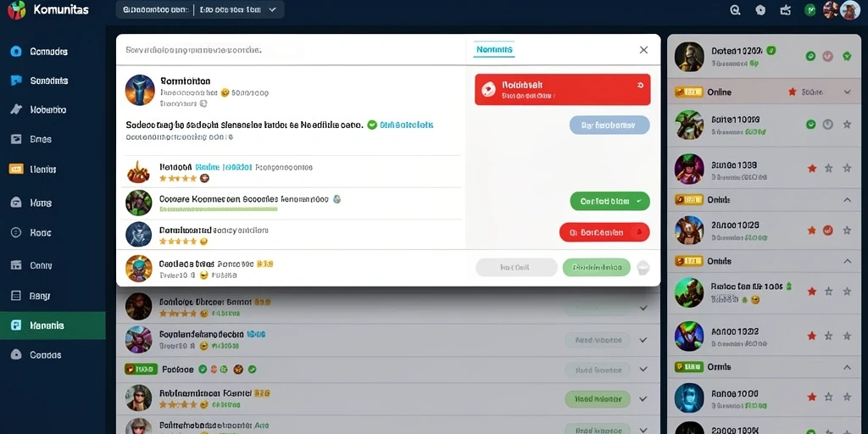Expand the first list row below the dialog
Image resolution: width=868 pixels, height=434 pixels.
point(643,308)
